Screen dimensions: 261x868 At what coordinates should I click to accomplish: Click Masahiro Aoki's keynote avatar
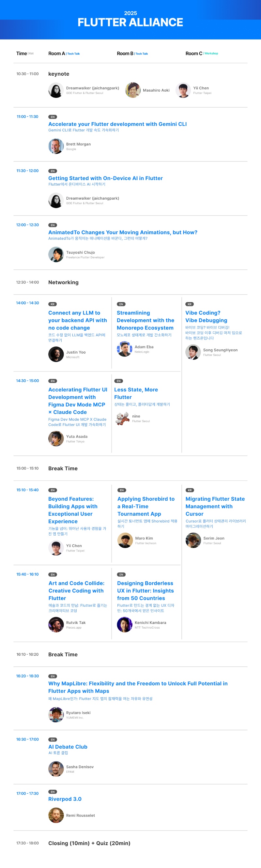[133, 90]
